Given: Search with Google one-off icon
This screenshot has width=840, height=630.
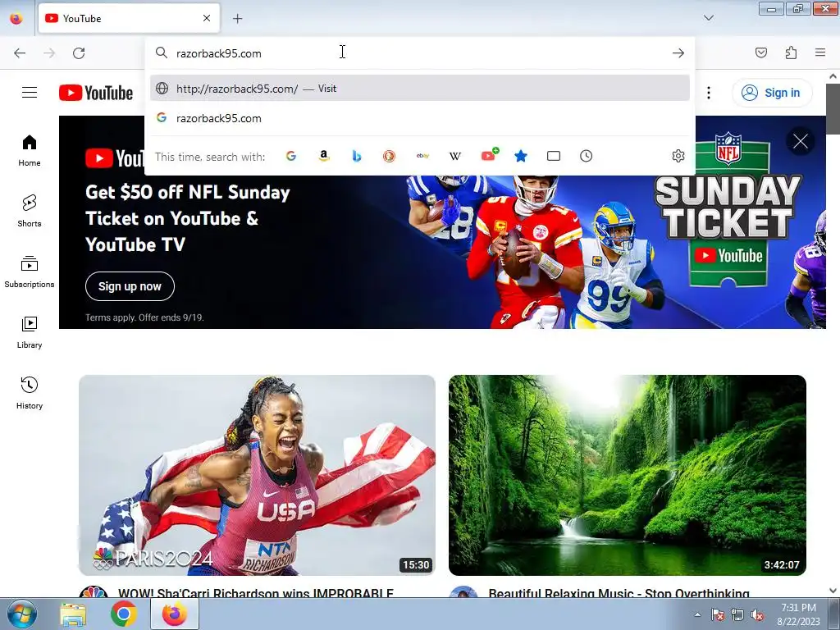Looking at the screenshot, I should tap(291, 156).
